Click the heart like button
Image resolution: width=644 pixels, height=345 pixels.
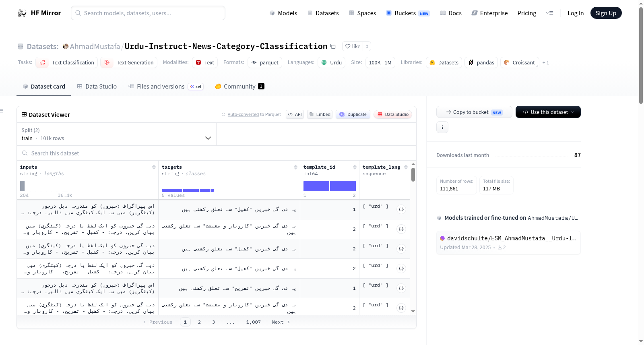coord(353,46)
